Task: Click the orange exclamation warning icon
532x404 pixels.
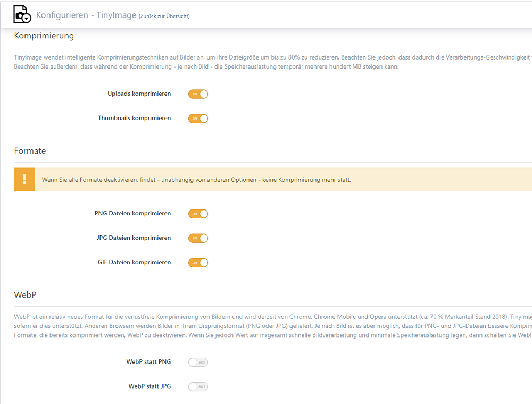Action: 24,180
